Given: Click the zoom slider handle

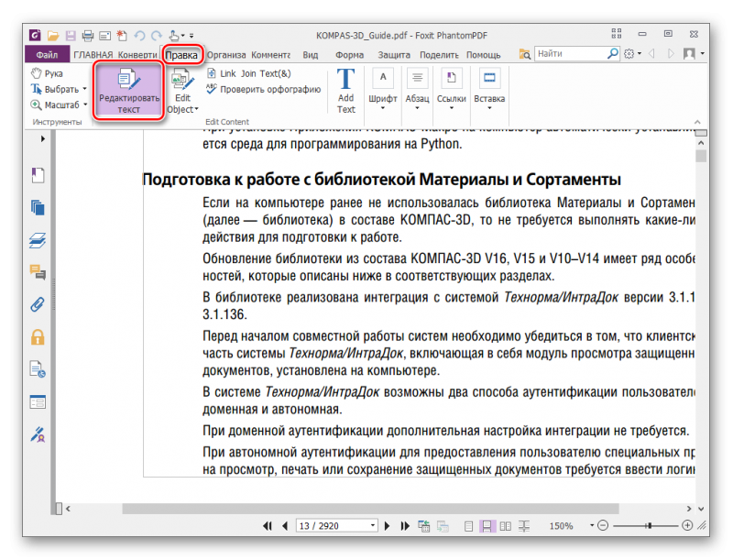Looking at the screenshot, I should coord(650,526).
